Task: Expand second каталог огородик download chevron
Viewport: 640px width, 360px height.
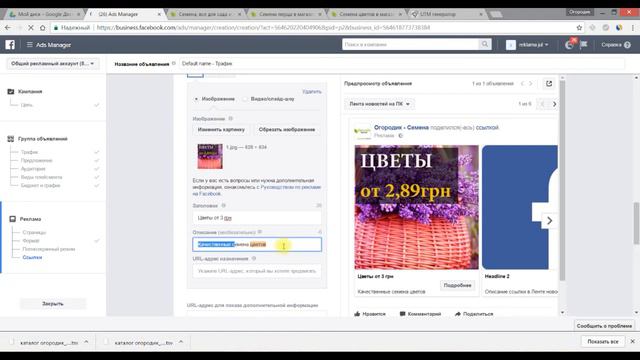Action: tap(181, 342)
